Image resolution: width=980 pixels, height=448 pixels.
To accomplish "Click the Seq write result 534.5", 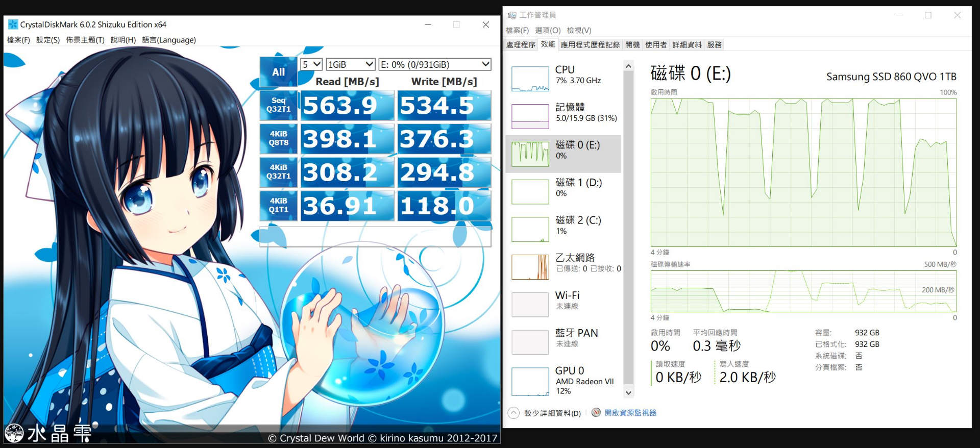I will pyautogui.click(x=445, y=105).
